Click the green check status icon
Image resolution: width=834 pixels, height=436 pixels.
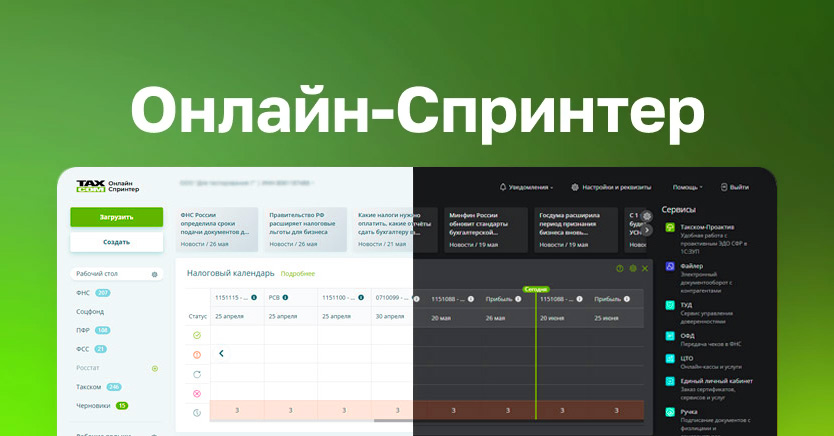(x=197, y=336)
